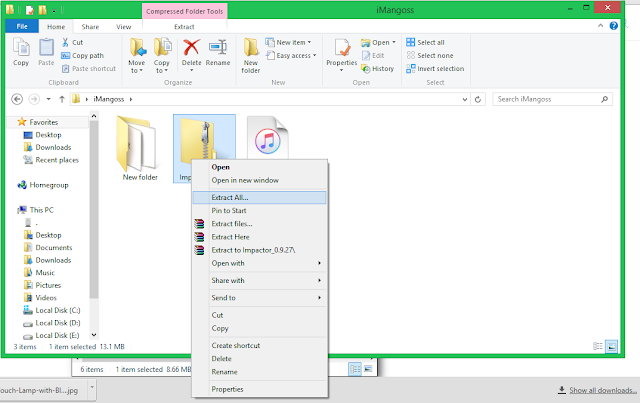Viewport: 640px width, 403px height.
Task: Open the Move to ribbon button
Action: point(137,55)
